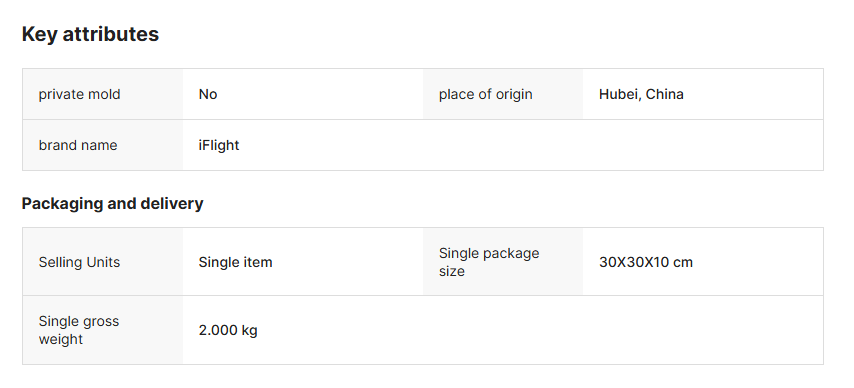
Task: Click the Key attributes heading
Action: pos(90,34)
